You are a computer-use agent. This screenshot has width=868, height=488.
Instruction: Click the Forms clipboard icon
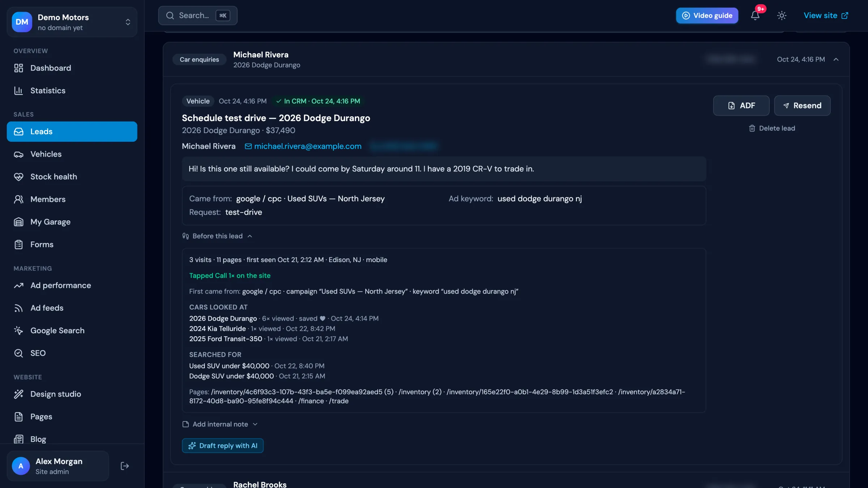(x=18, y=244)
